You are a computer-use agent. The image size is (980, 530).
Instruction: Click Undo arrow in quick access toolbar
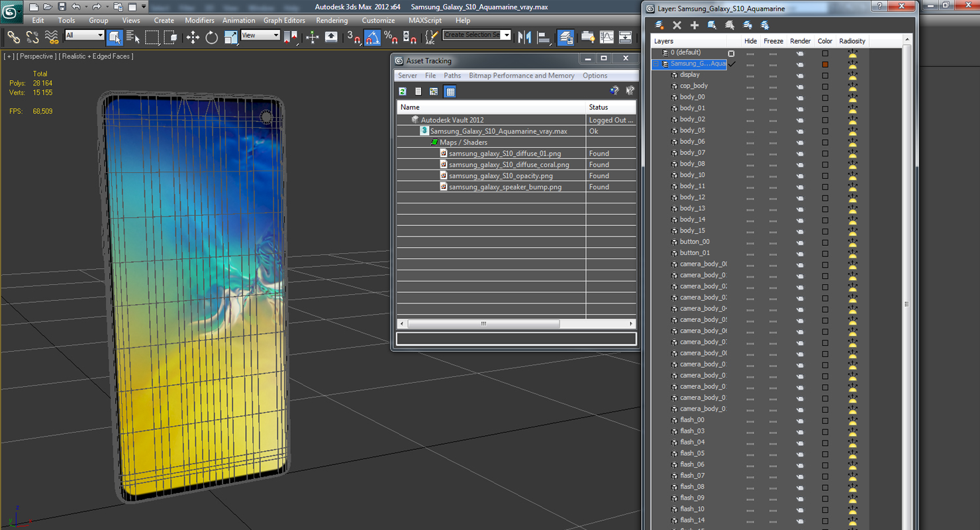(x=75, y=7)
